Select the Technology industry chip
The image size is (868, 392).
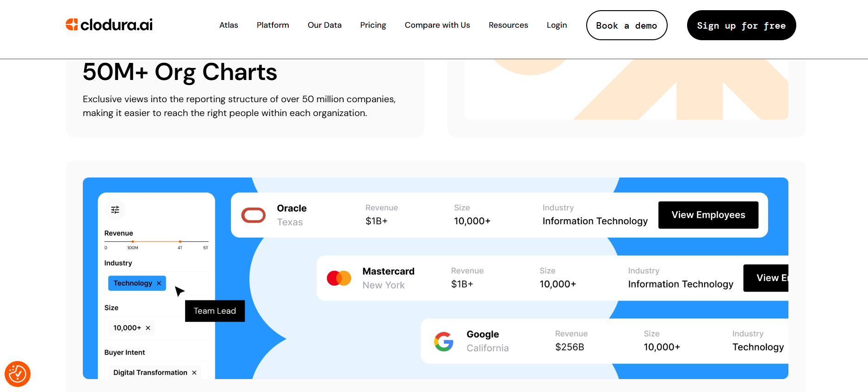[137, 283]
